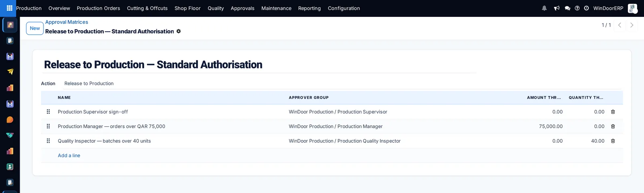The height and width of the screenshot is (193, 644).
Task: Open the apps grid menu
Action: 10,8
